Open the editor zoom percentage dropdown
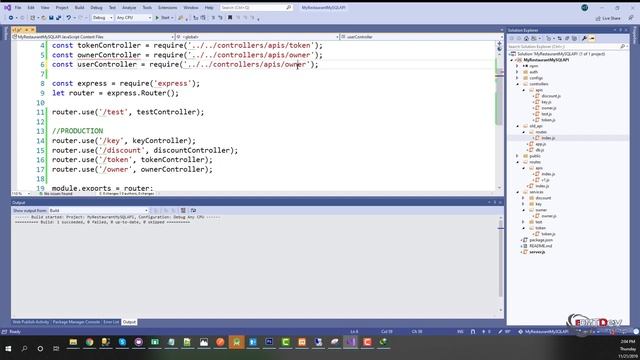The width and height of the screenshot is (640, 360). pyautogui.click(x=21, y=193)
